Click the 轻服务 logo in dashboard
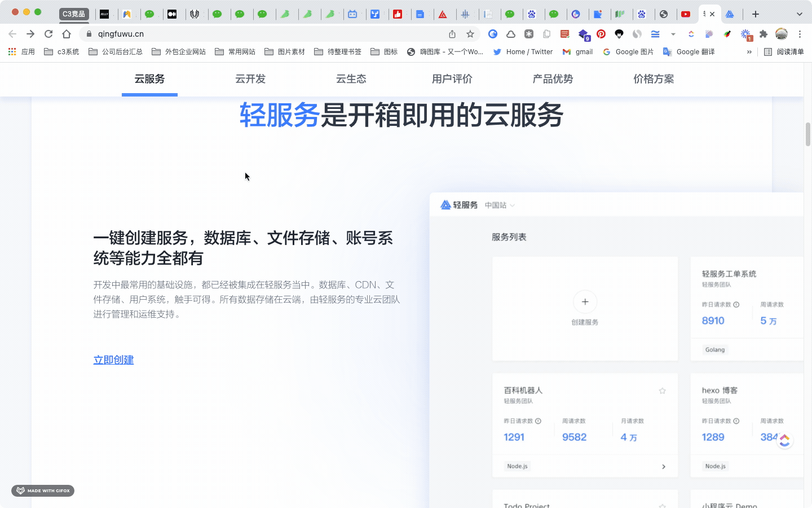Screen dimensions: 812x508 pos(459,205)
